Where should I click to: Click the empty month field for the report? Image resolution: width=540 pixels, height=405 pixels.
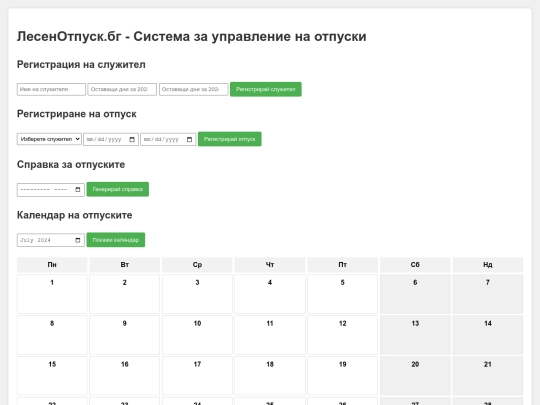[x=51, y=190]
